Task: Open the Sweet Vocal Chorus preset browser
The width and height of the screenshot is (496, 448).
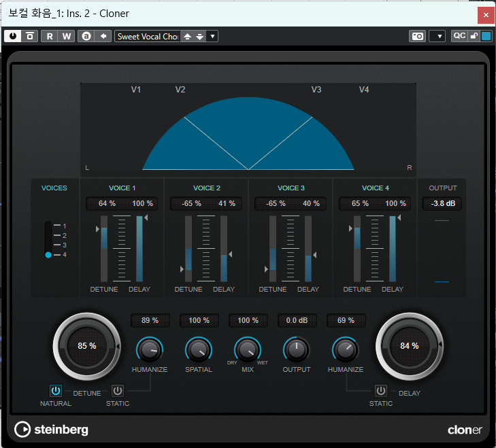Action: (147, 36)
